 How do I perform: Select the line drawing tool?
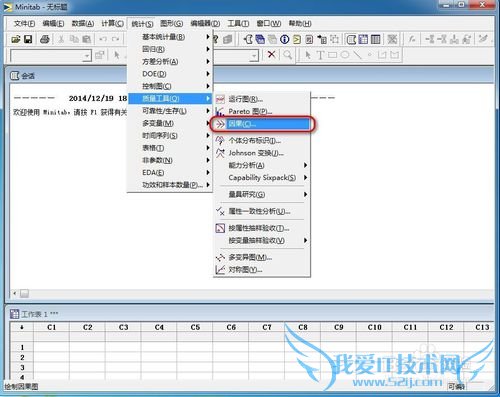pyautogui.click(x=357, y=55)
